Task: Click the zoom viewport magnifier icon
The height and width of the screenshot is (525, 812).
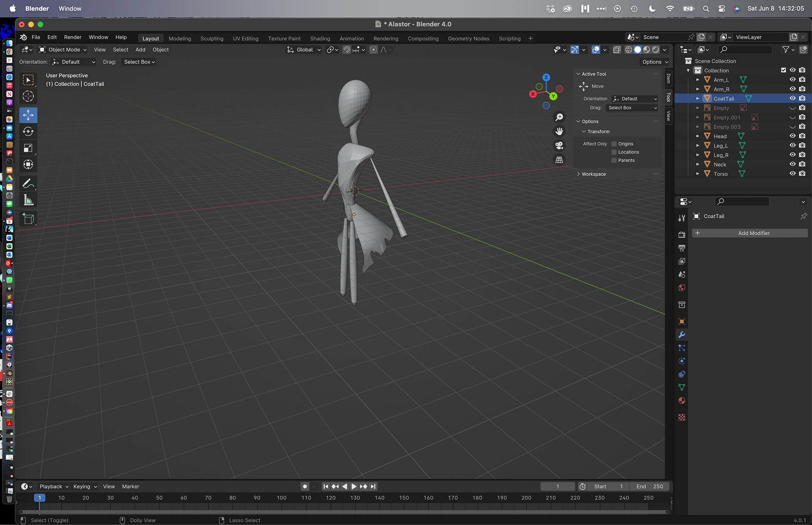Action: 559,117
